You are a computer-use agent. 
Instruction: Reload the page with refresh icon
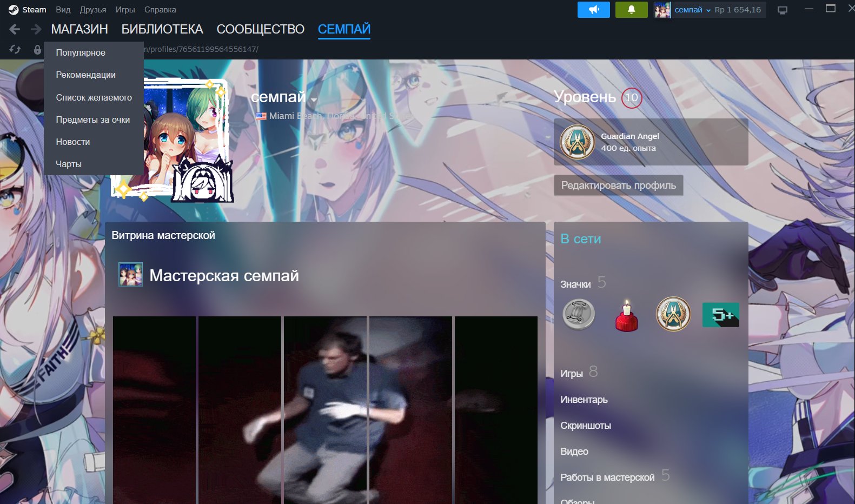[x=15, y=49]
